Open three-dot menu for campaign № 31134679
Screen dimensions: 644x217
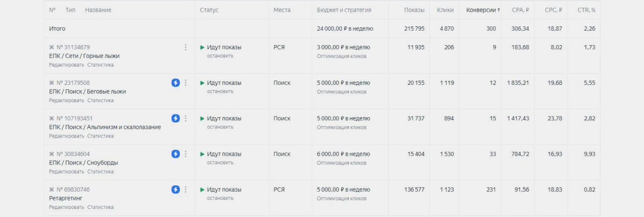click(x=186, y=47)
